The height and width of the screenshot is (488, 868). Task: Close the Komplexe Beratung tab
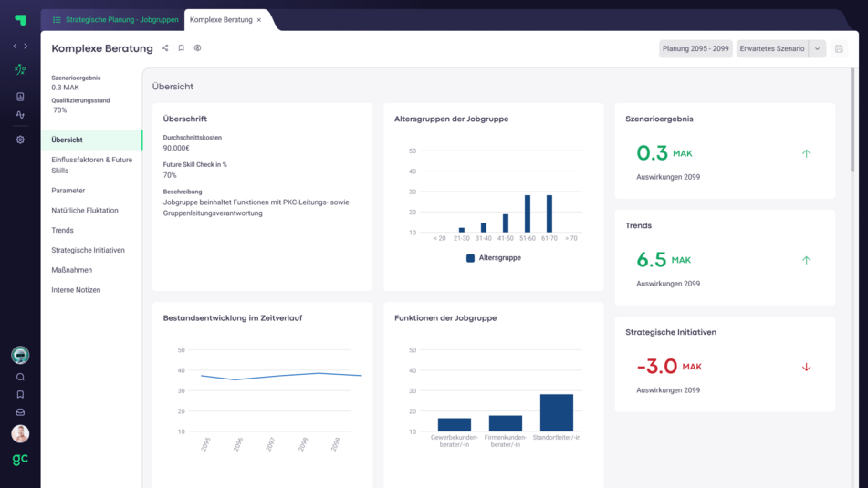[x=259, y=19]
